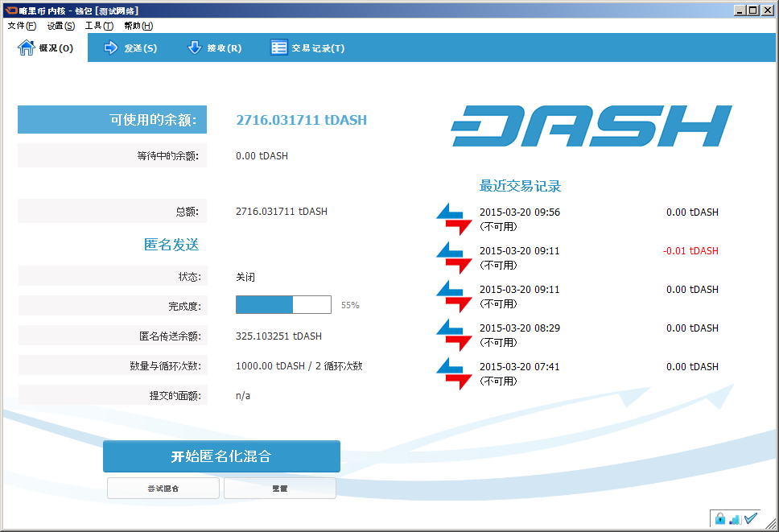
Task: Click the list icon of 交易记录 tab
Action: [278, 47]
